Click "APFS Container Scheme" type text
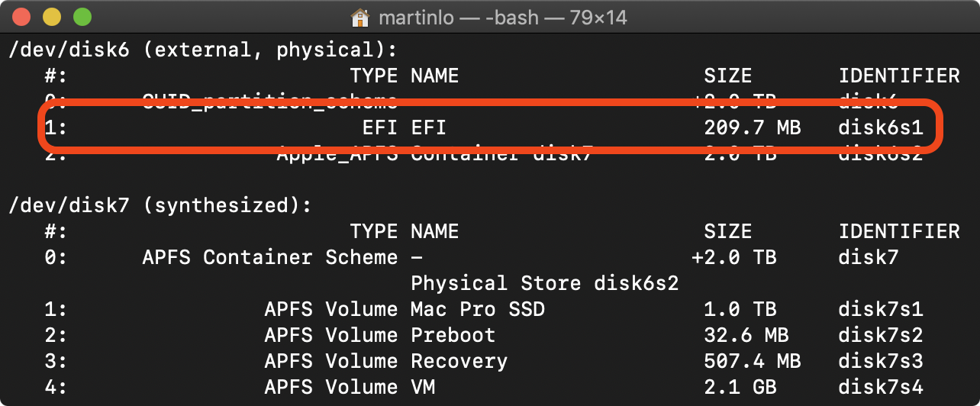980x406 pixels. [269, 257]
